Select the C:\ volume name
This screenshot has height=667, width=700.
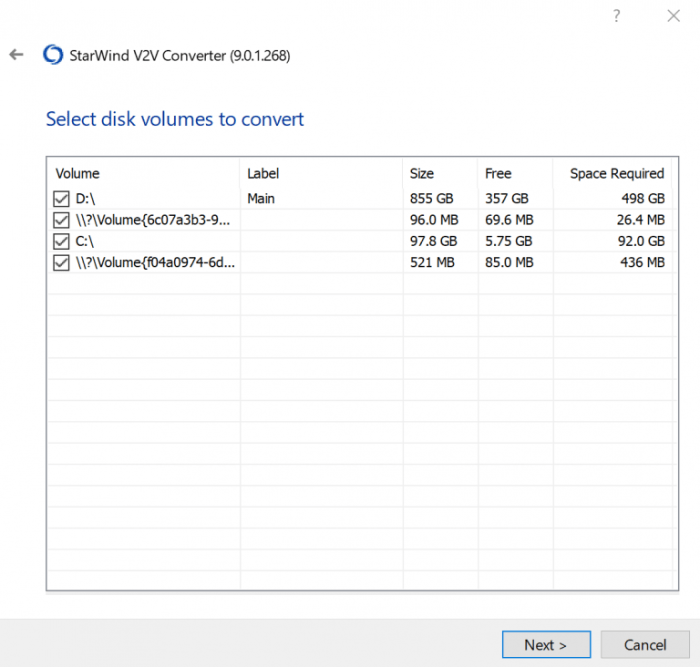click(x=84, y=241)
